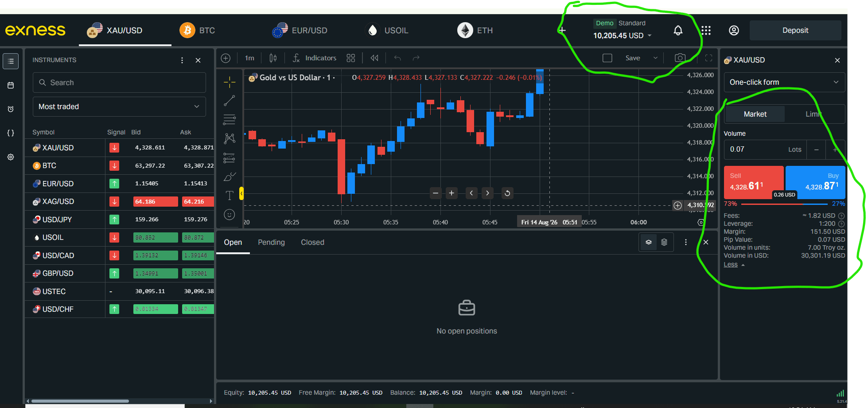Show the Closed positions tab
This screenshot has height=408, width=868.
pos(312,243)
